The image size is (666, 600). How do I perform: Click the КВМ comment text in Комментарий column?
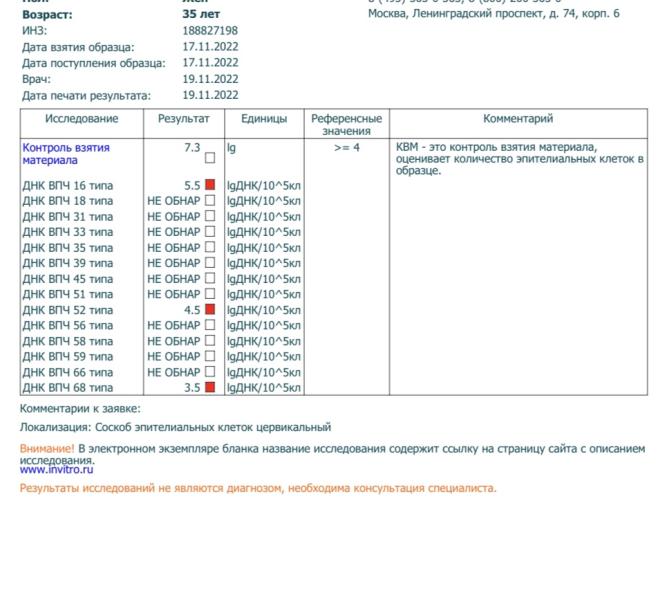click(519, 159)
